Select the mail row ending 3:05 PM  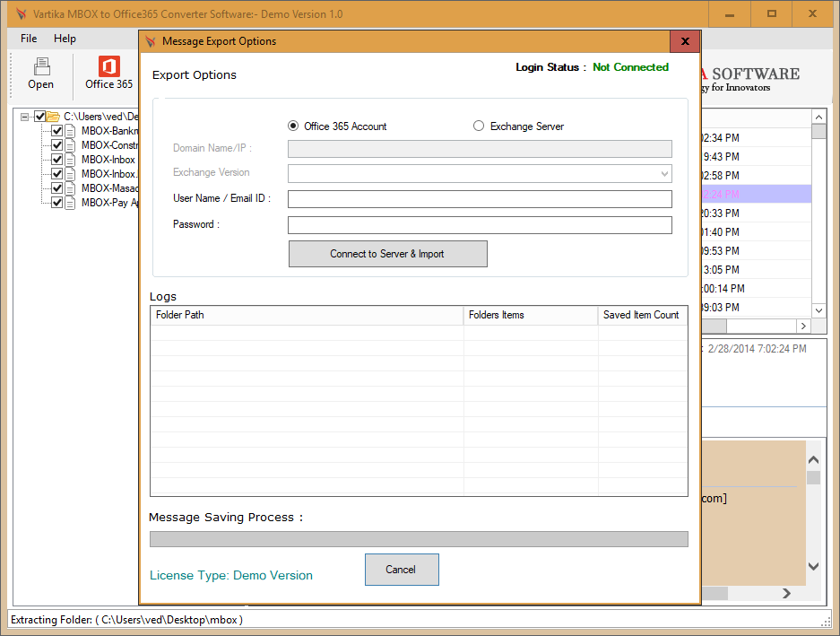click(x=757, y=269)
